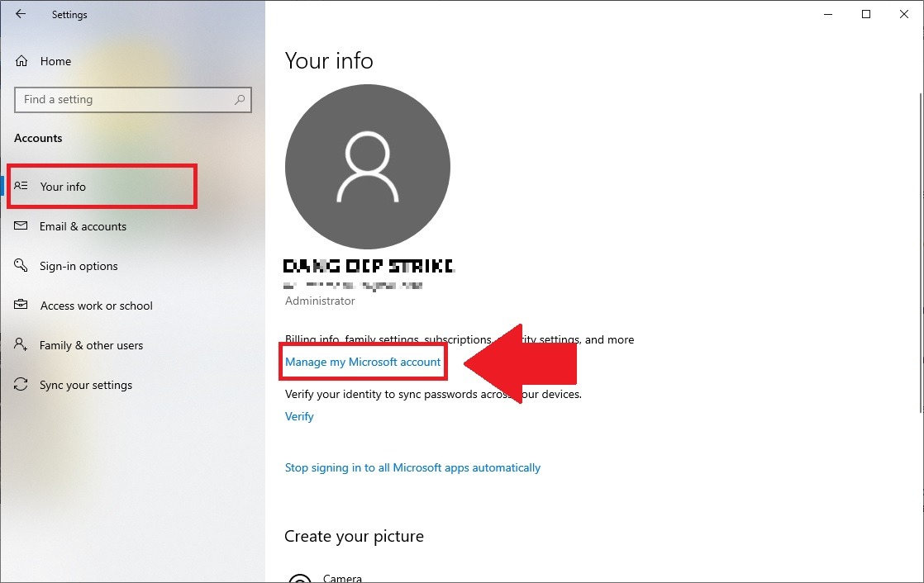Click the Sign-in options key icon
Image resolution: width=924 pixels, height=583 pixels.
tap(21, 266)
